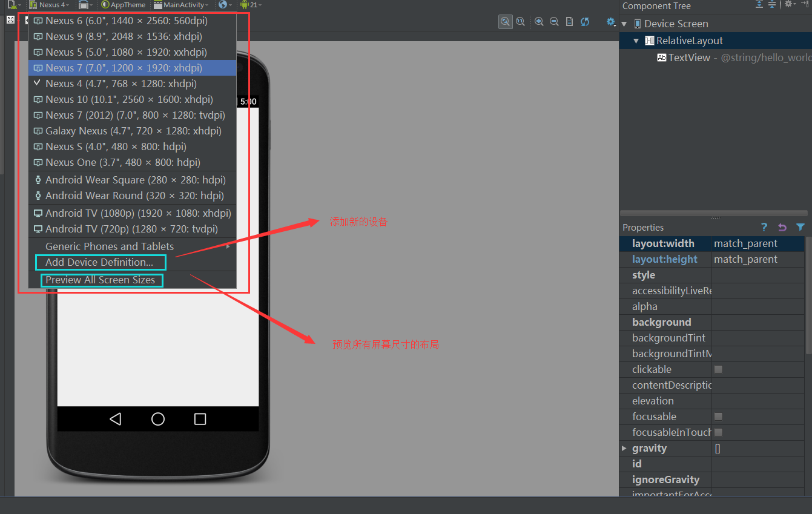Select Nexus 9 from device list
This screenshot has width=812, height=514.
pos(132,36)
